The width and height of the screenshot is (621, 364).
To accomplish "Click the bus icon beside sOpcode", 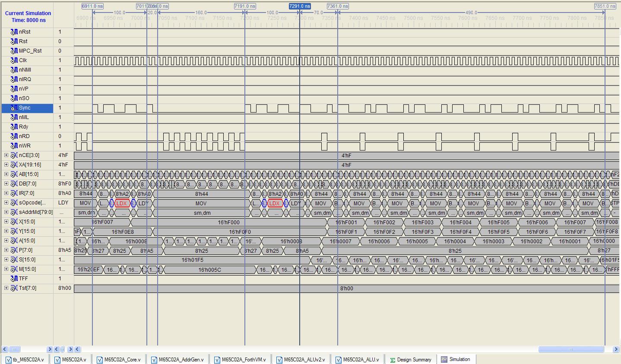I will (14, 203).
